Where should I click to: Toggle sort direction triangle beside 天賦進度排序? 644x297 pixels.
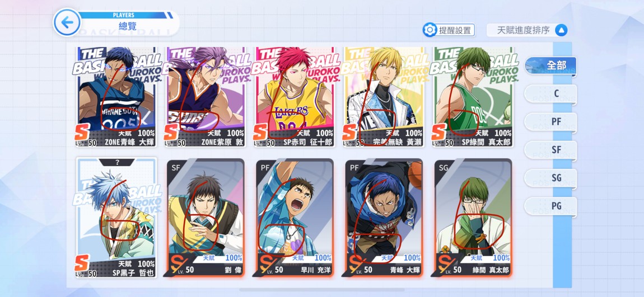pyautogui.click(x=561, y=30)
